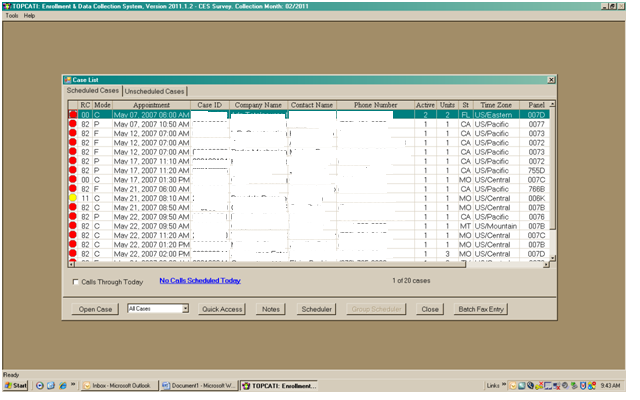
Task: Sort the list by Appointment column header
Action: tap(152, 104)
